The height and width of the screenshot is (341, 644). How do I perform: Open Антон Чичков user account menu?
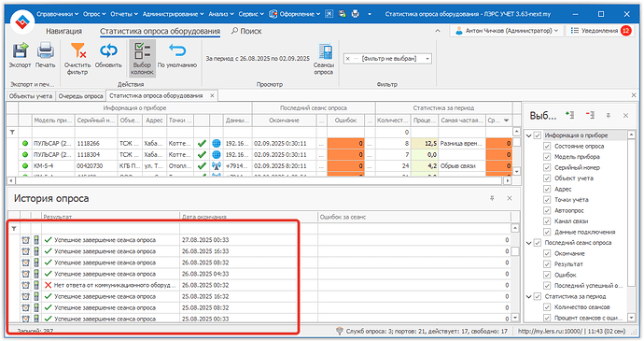tap(507, 31)
